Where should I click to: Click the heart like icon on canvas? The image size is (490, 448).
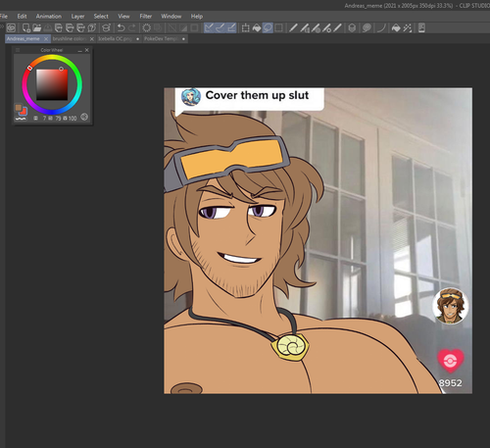(451, 361)
